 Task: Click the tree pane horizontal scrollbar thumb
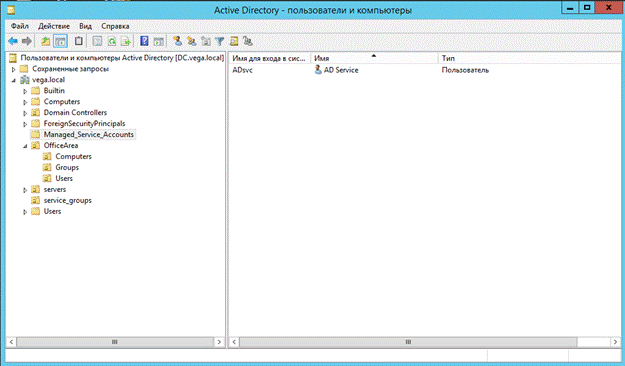click(x=115, y=342)
